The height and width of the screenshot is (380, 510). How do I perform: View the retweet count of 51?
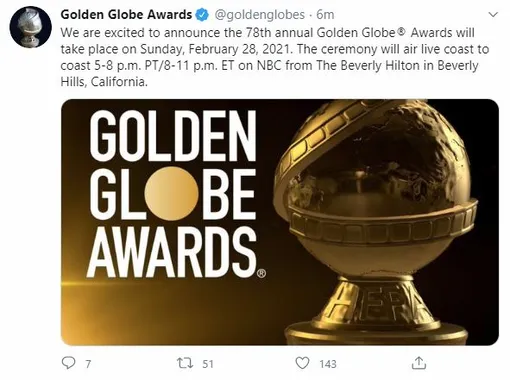208,364
